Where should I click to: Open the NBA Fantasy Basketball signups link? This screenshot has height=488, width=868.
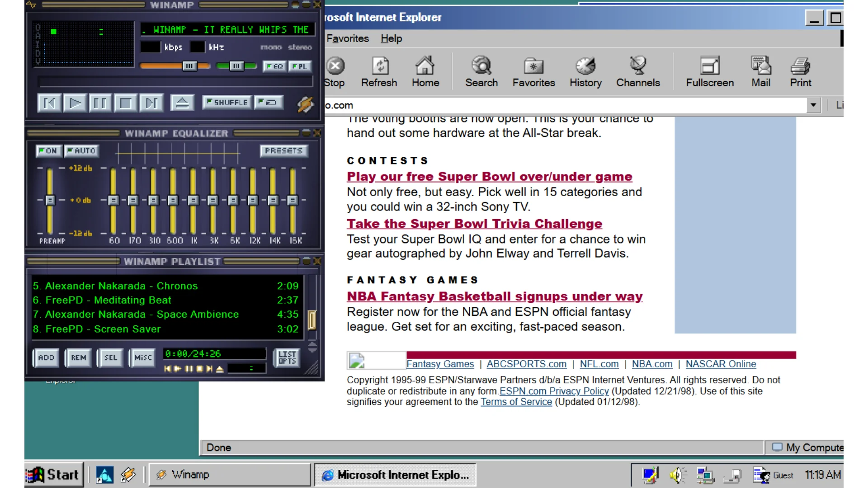click(x=495, y=296)
